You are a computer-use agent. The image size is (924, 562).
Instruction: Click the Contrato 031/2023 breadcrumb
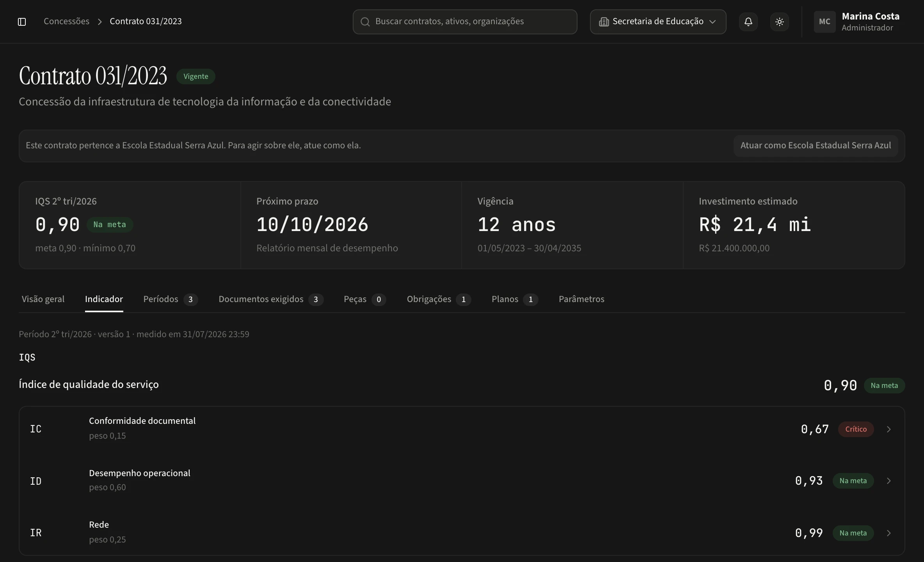(146, 21)
